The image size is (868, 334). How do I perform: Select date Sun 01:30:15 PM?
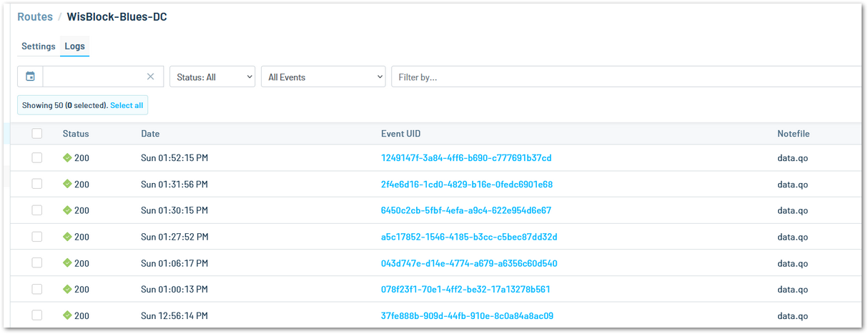(x=174, y=210)
